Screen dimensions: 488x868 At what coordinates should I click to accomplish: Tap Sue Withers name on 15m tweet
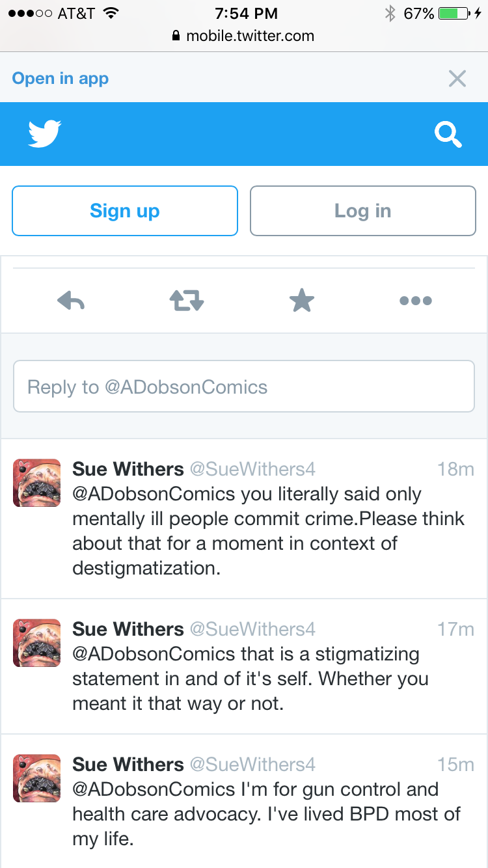click(x=128, y=765)
